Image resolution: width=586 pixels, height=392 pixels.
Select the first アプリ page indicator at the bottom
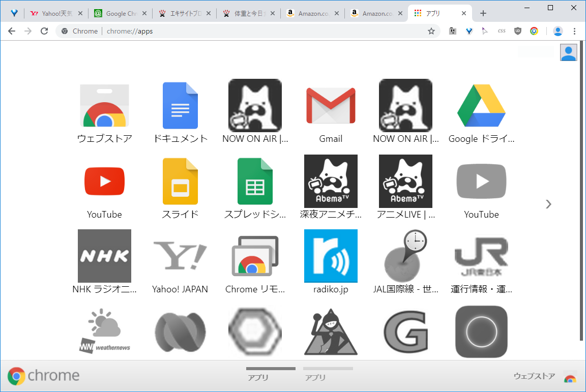pos(271,374)
